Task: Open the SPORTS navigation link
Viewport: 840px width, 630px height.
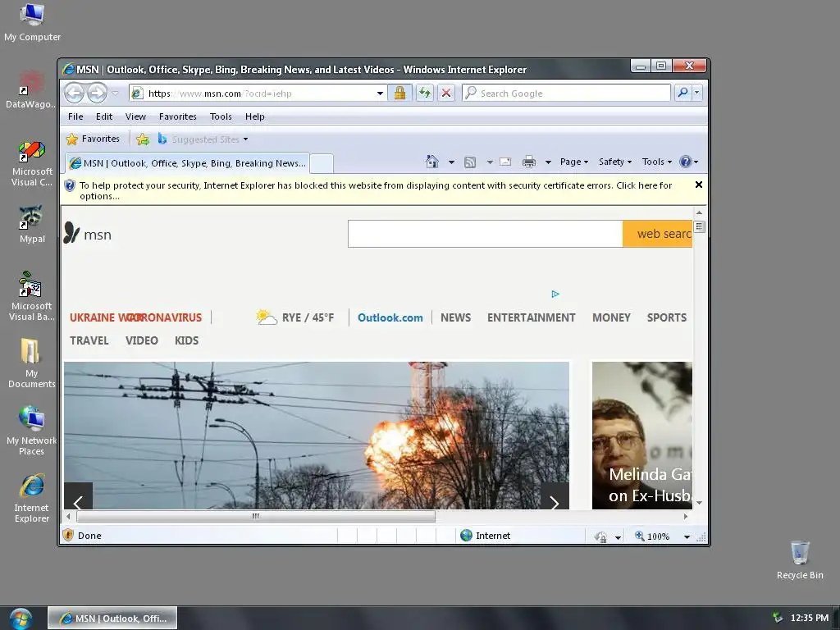Action: click(666, 317)
